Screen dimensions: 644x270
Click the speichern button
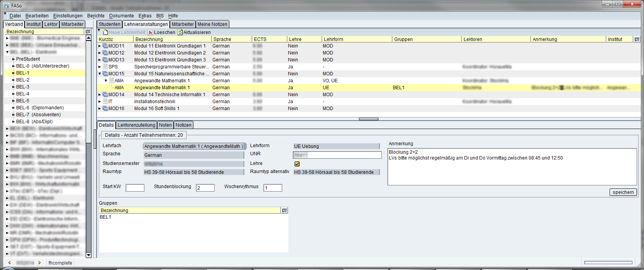pos(623,192)
